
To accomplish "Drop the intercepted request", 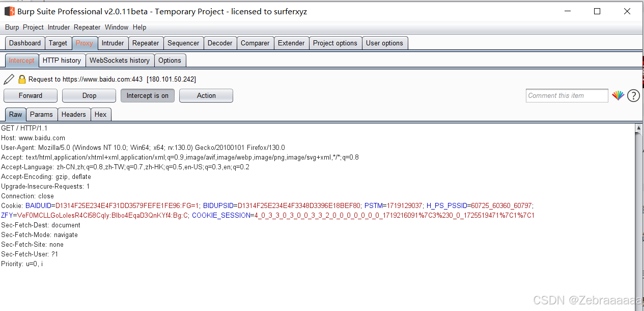I will point(89,95).
